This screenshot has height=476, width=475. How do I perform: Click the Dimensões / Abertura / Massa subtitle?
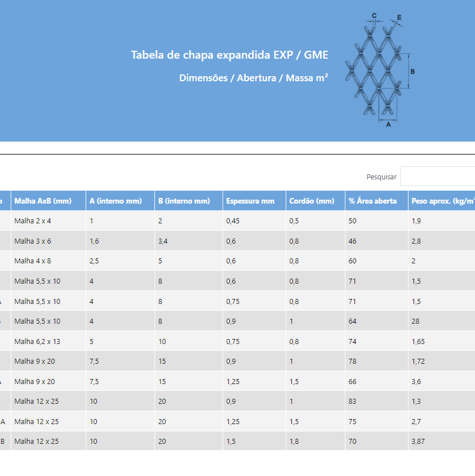click(x=254, y=78)
